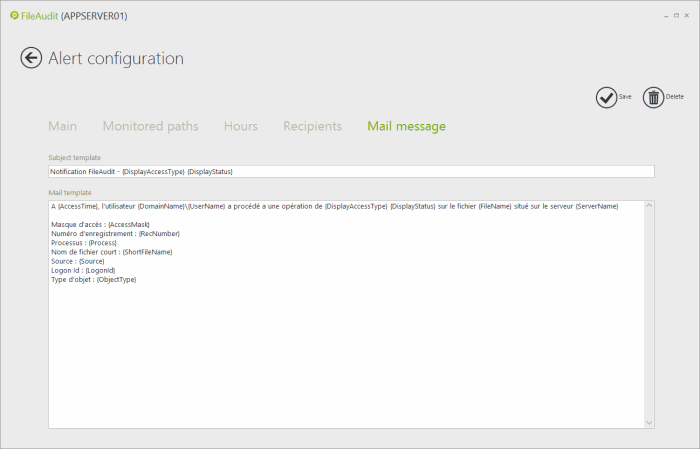Click the Delete trash can icon
The height and width of the screenshot is (449, 700).
click(653, 97)
